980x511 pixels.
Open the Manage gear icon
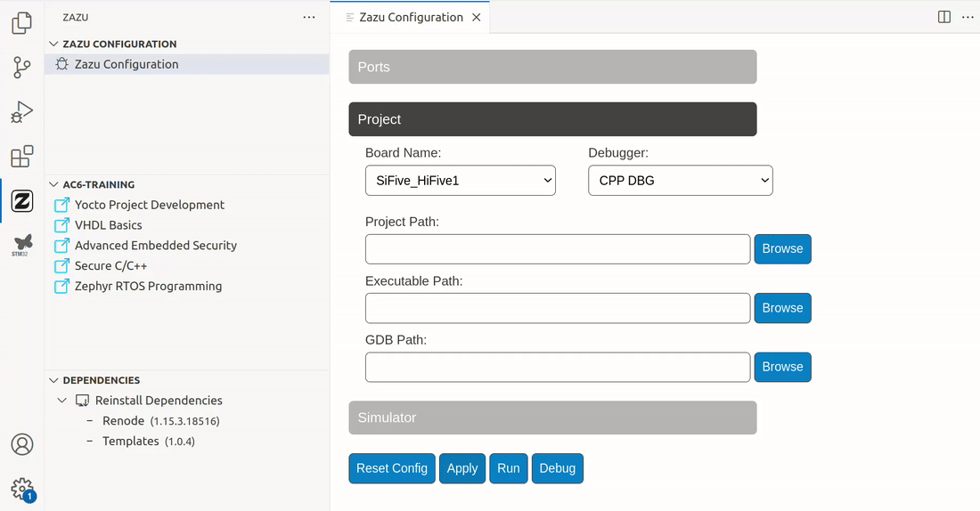[x=22, y=489]
